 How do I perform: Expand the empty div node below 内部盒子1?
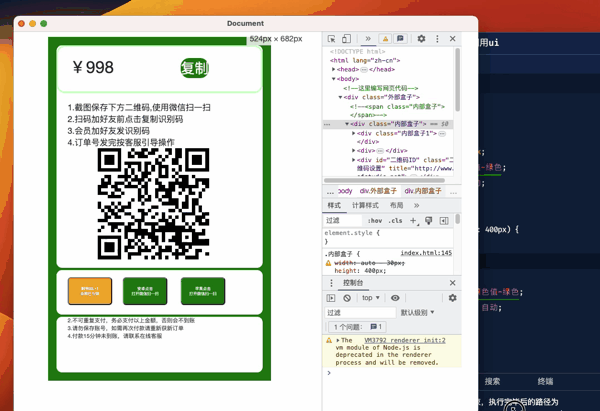(354, 150)
